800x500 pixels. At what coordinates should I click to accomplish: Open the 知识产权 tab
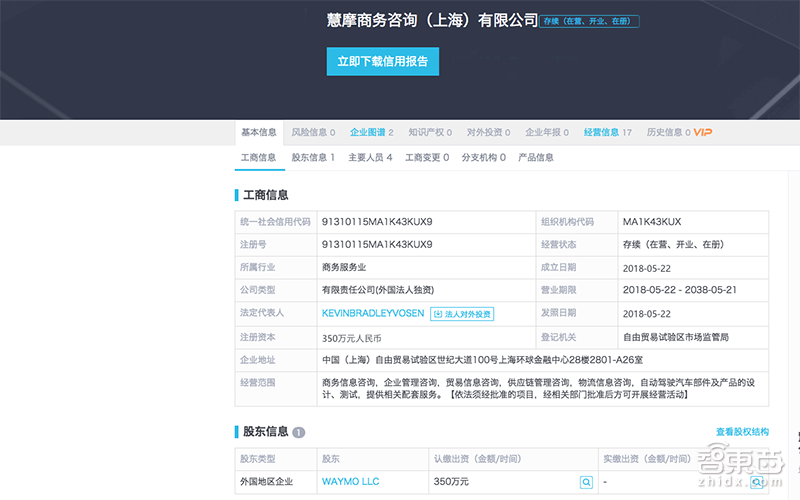click(x=430, y=133)
